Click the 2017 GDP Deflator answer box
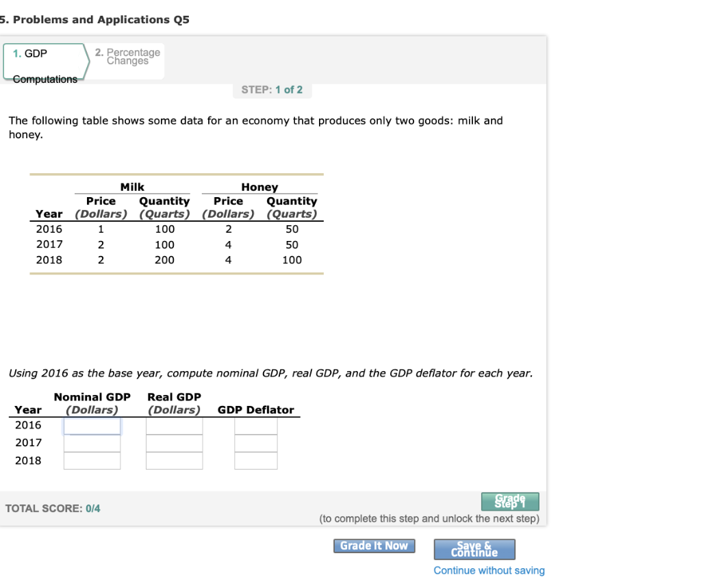The height and width of the screenshot is (588, 701). (x=255, y=442)
